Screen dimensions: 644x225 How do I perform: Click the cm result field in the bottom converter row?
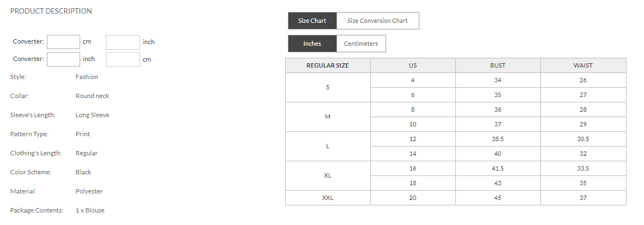point(123,59)
